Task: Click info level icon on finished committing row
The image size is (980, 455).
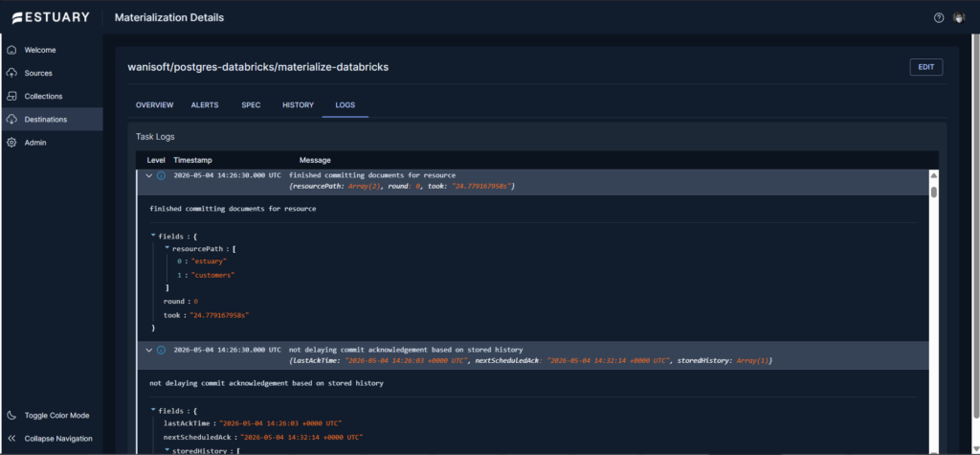Action: [x=161, y=176]
